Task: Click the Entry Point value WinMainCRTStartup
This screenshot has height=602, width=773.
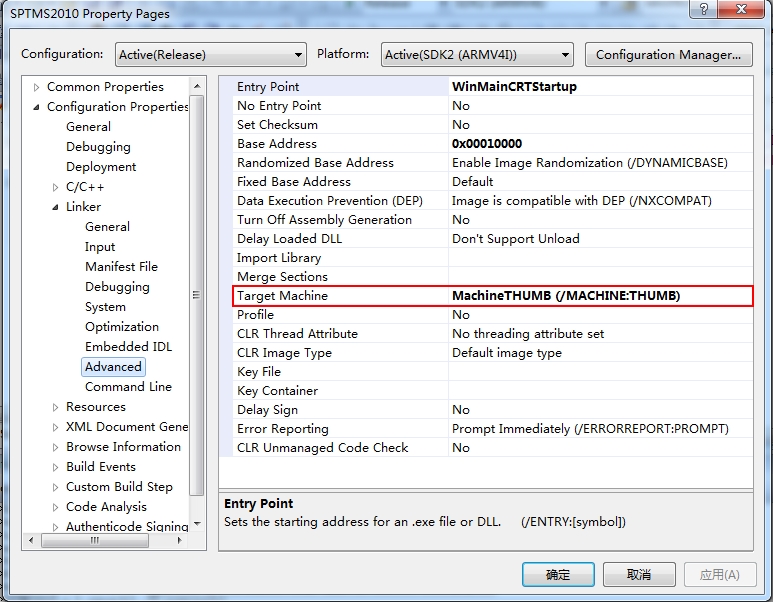Action: pyautogui.click(x=514, y=87)
